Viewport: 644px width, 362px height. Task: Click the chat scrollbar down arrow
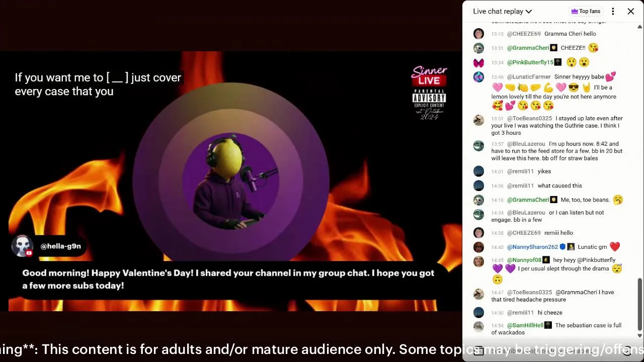coord(639,335)
